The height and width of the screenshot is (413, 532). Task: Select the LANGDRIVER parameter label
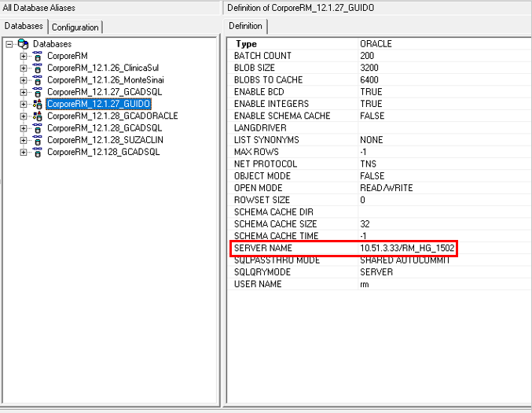(x=260, y=128)
